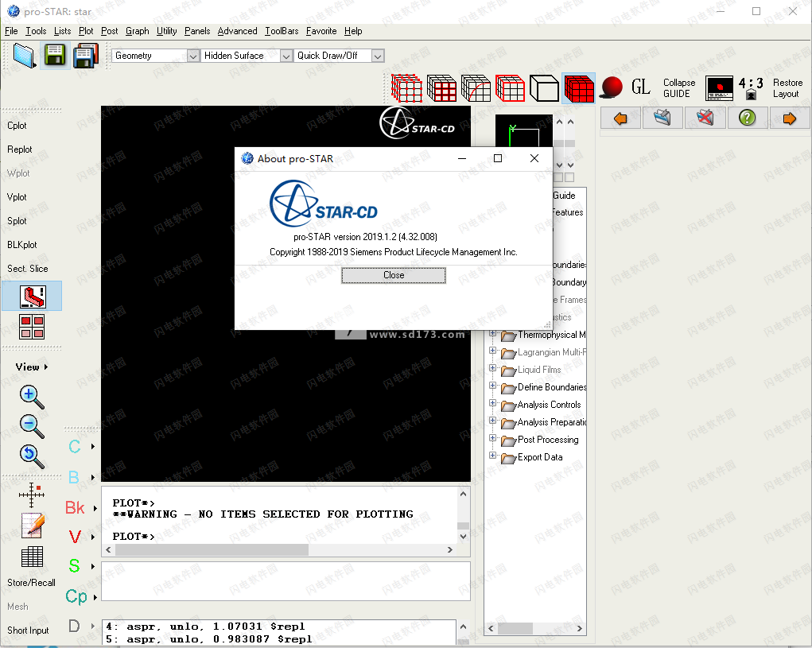Click the four-pane window layout icon
This screenshot has height=648, width=812.
[x=32, y=327]
